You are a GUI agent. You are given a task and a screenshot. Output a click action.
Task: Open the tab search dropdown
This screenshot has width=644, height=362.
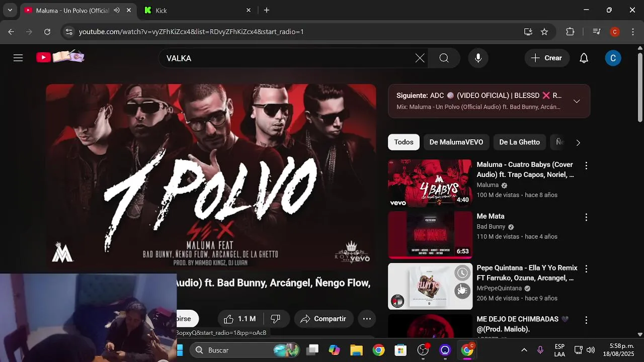pos(10,10)
